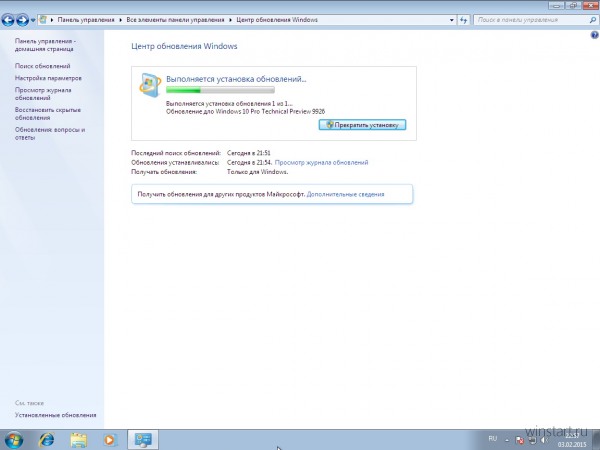Image resolution: width=600 pixels, height=450 pixels.
Task: Click 'Только для Windows.' value
Action: [258, 172]
